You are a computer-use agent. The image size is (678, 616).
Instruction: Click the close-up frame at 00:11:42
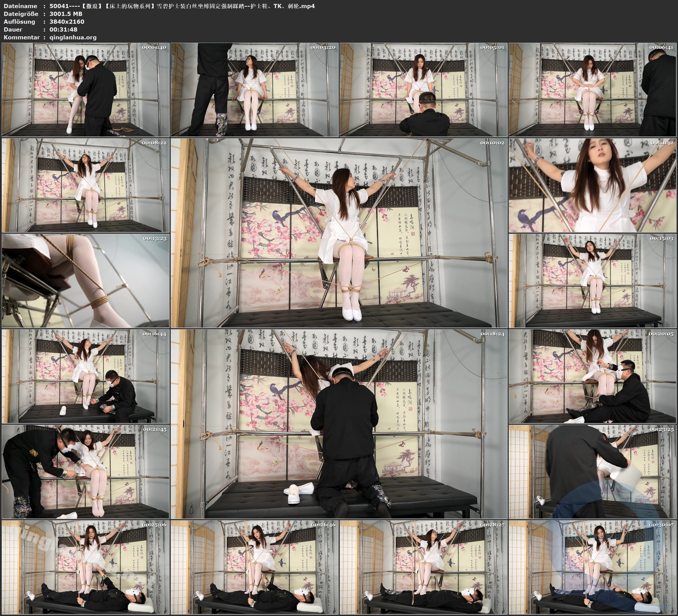(592, 185)
